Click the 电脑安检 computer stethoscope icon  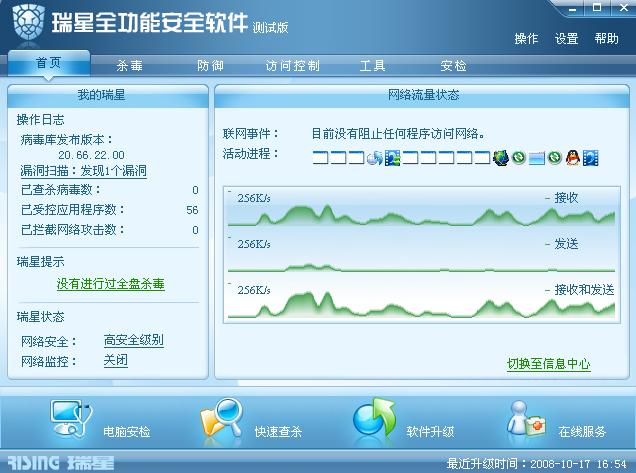click(x=71, y=419)
